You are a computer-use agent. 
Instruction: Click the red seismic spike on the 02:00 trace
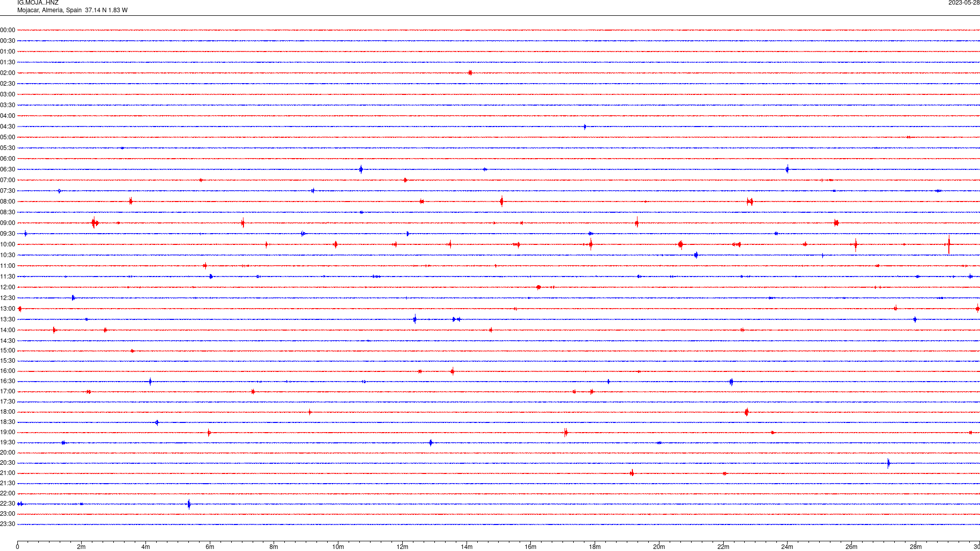470,73
